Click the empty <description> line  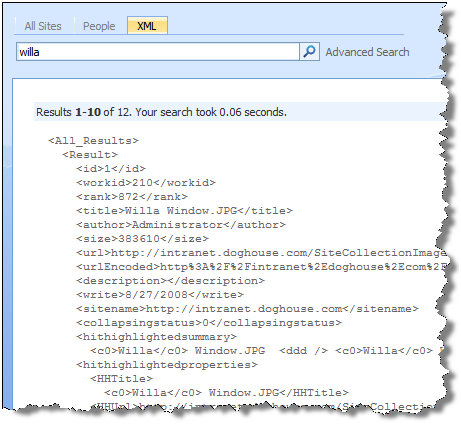(170, 281)
